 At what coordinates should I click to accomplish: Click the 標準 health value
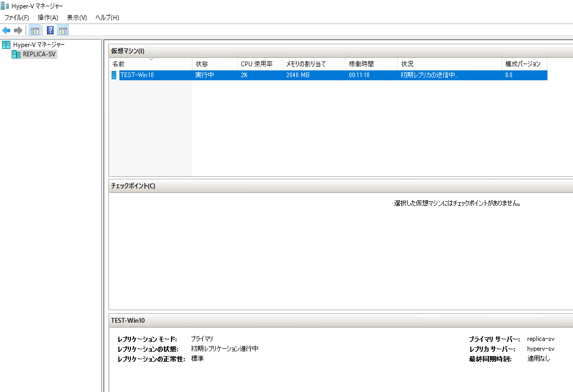(197, 359)
